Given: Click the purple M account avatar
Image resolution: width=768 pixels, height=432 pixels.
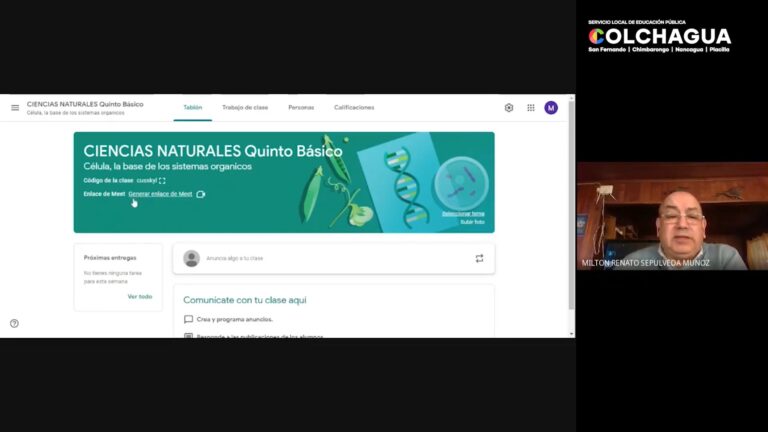Looking at the screenshot, I should pyautogui.click(x=551, y=108).
